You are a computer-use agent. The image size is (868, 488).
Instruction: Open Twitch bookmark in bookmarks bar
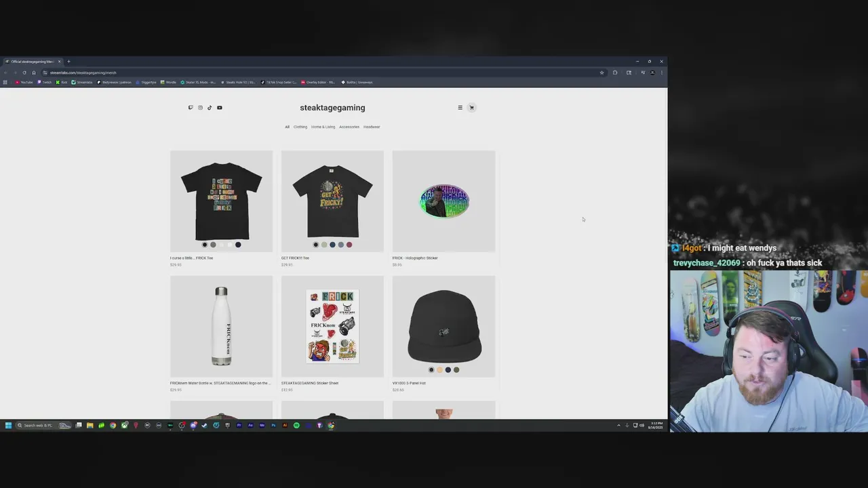click(44, 82)
